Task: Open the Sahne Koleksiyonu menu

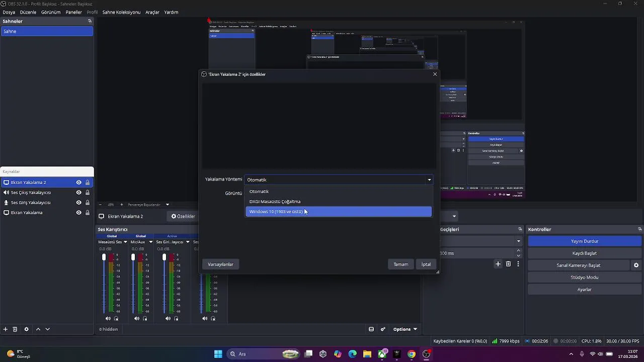Action: (x=121, y=12)
